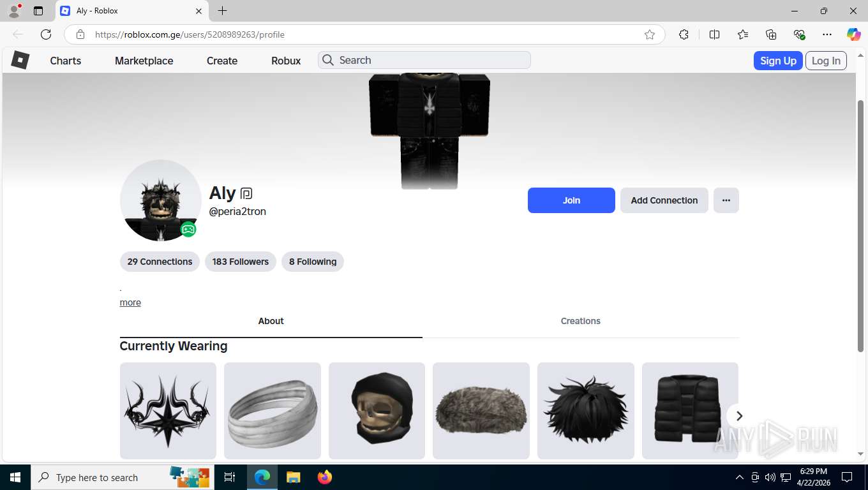
Task: Click the icon next to Aly's name
Action: (x=247, y=193)
